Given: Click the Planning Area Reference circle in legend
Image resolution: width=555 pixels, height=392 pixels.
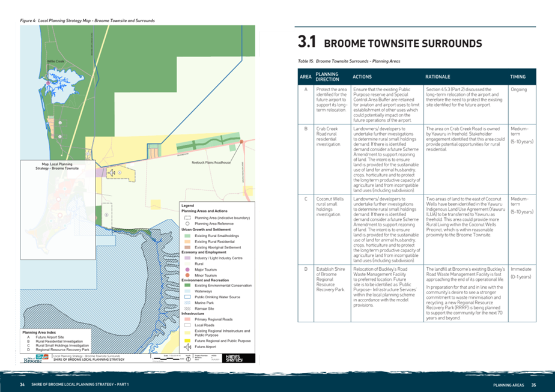Looking at the screenshot, I should 187,223.
